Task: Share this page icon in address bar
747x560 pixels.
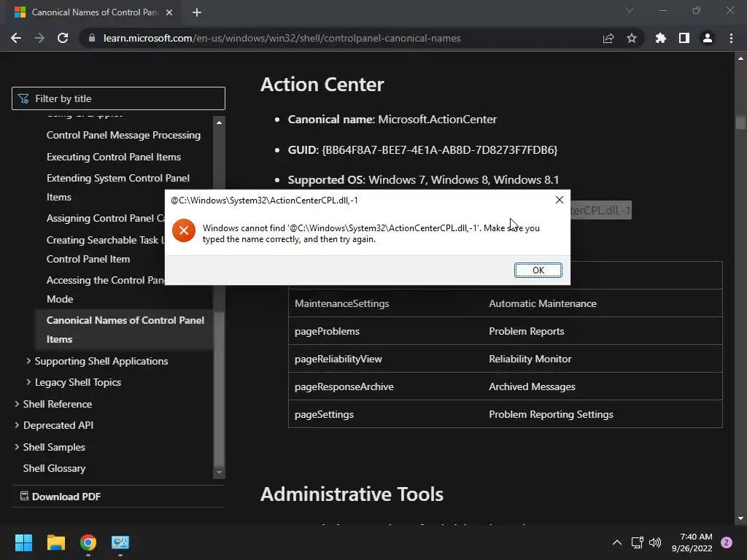Action: pyautogui.click(x=608, y=38)
